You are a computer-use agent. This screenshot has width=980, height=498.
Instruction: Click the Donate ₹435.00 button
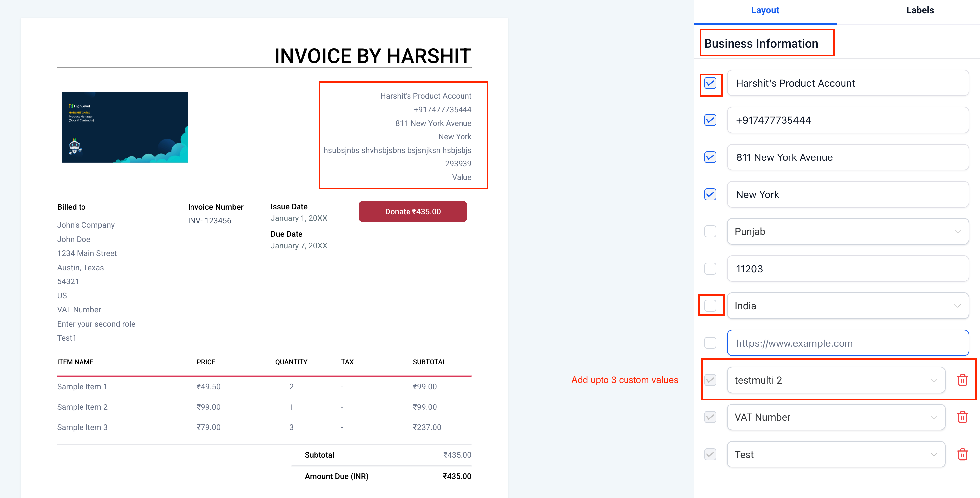point(412,211)
